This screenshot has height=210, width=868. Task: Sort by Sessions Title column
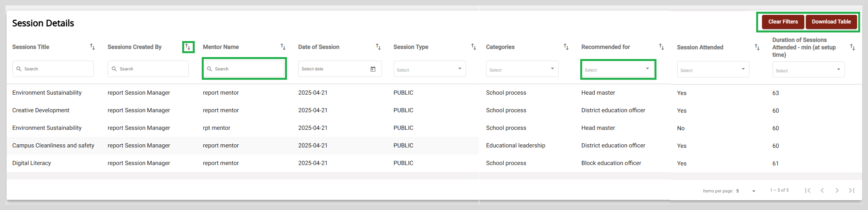(92, 47)
